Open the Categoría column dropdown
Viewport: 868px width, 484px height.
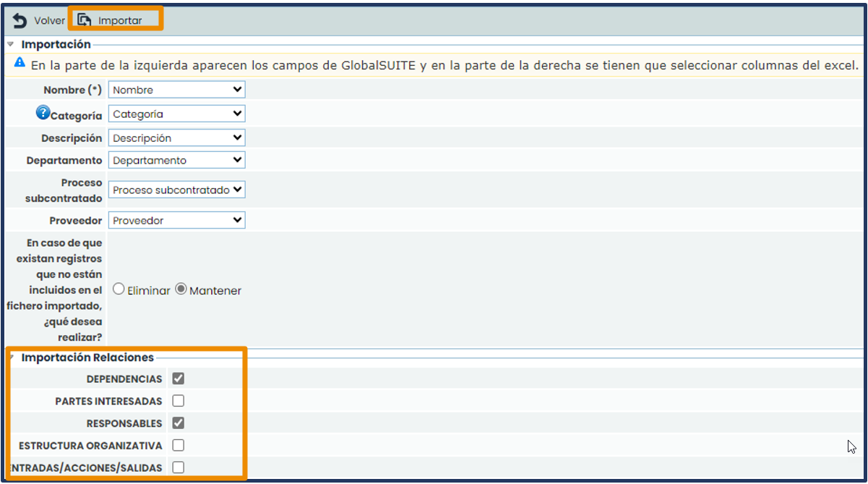click(176, 114)
